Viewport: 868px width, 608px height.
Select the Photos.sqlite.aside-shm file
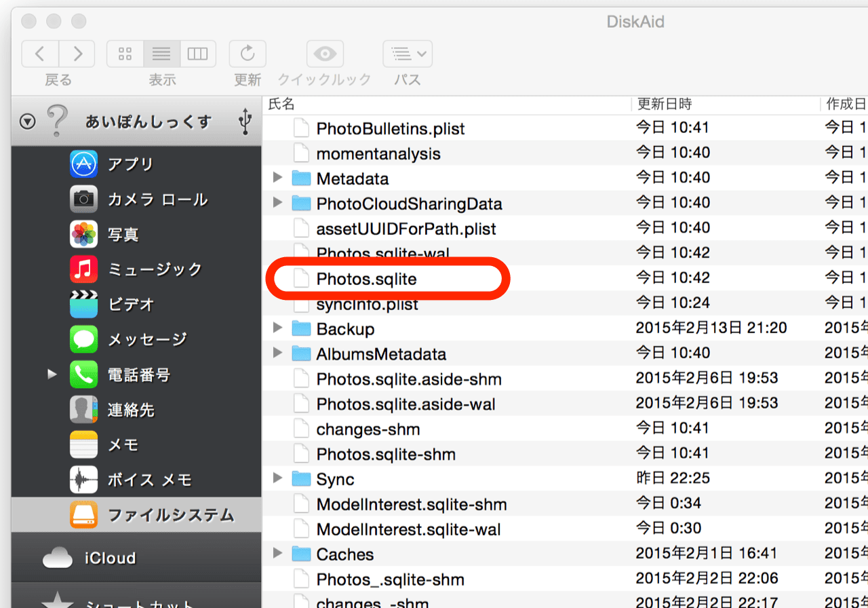[x=566, y=379]
